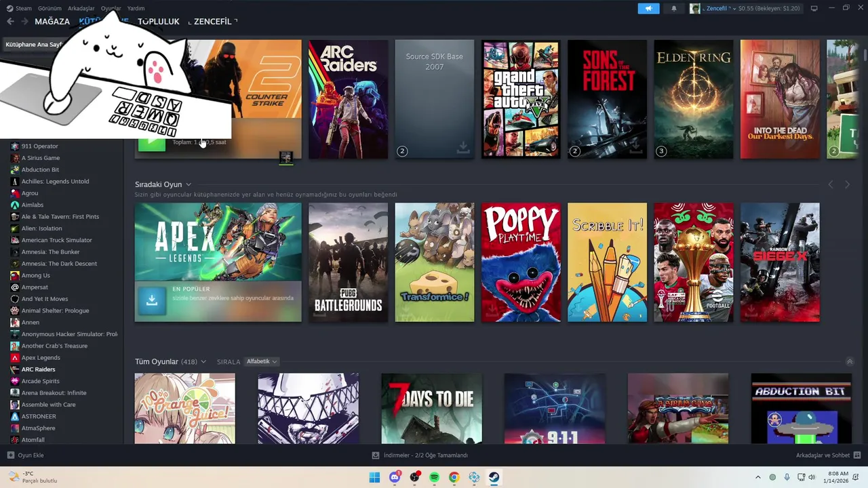Click the green play button for Counter-Strike 2

(x=152, y=142)
